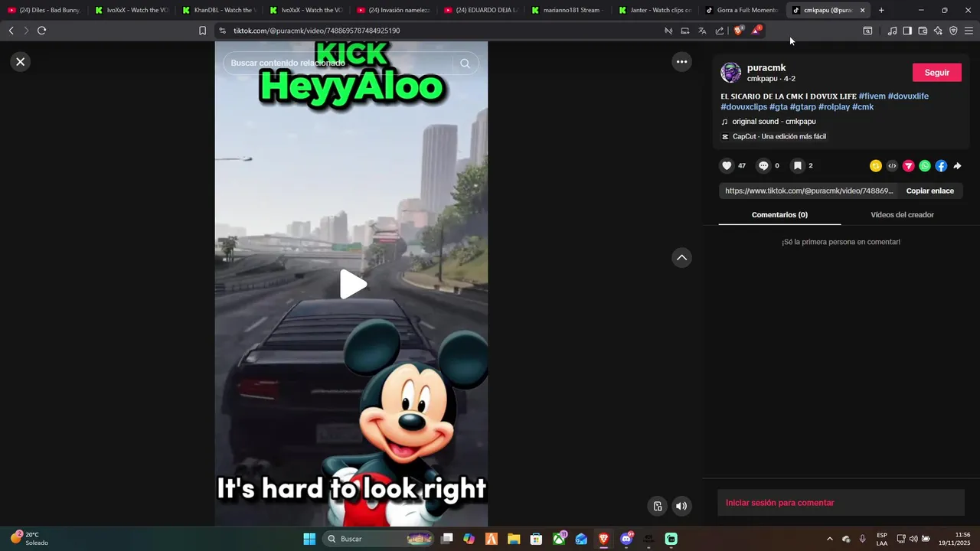Switch to Janter - Watch clips tab

pyautogui.click(x=655, y=10)
